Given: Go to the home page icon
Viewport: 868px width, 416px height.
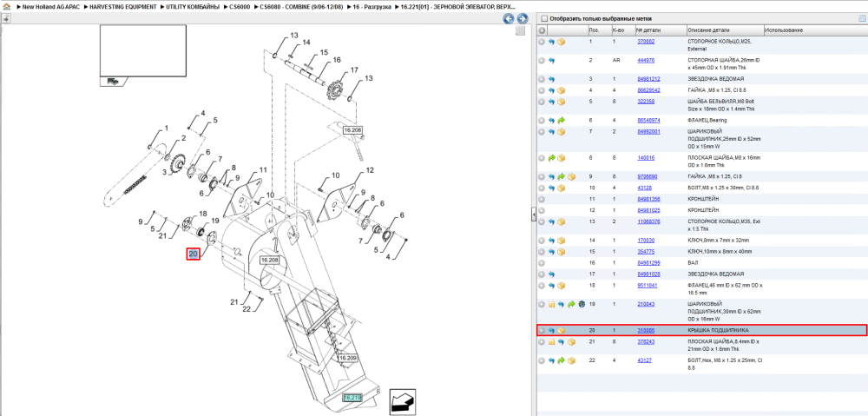Looking at the screenshot, I should click(6, 6).
